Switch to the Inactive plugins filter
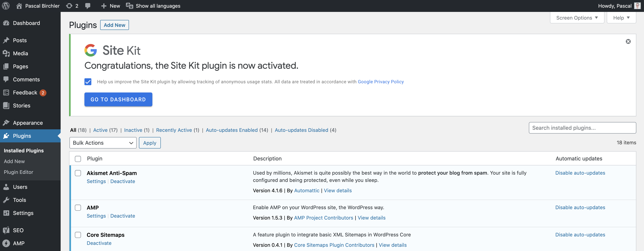This screenshot has width=644, height=251. [133, 130]
